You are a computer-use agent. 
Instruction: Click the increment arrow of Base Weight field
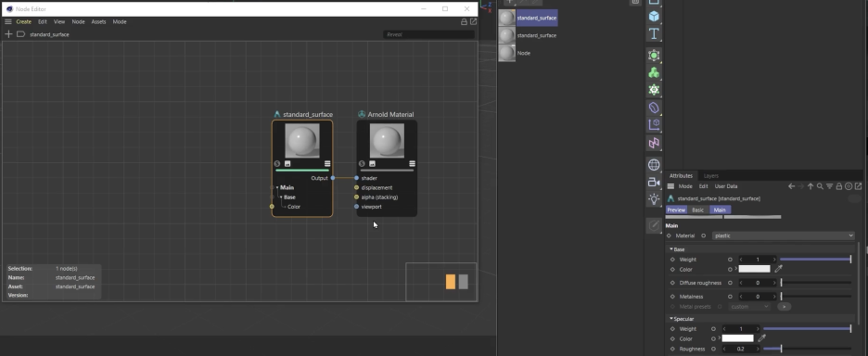tap(774, 260)
